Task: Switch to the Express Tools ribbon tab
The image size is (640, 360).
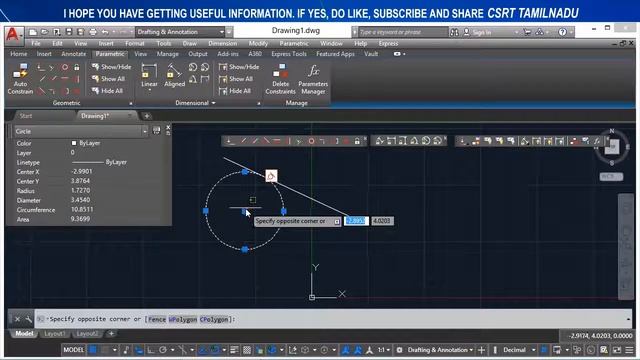Action: 289,54
